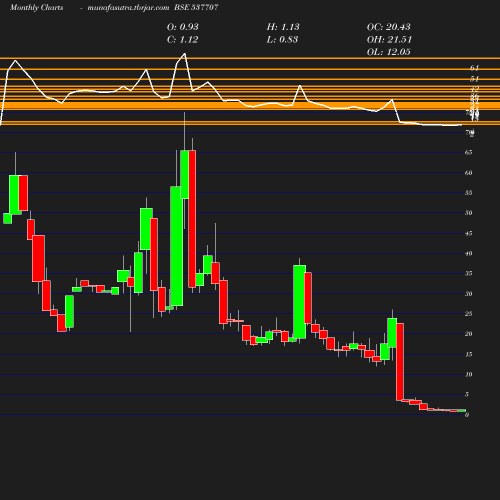Click the price axis label '25'

click(x=468, y=314)
